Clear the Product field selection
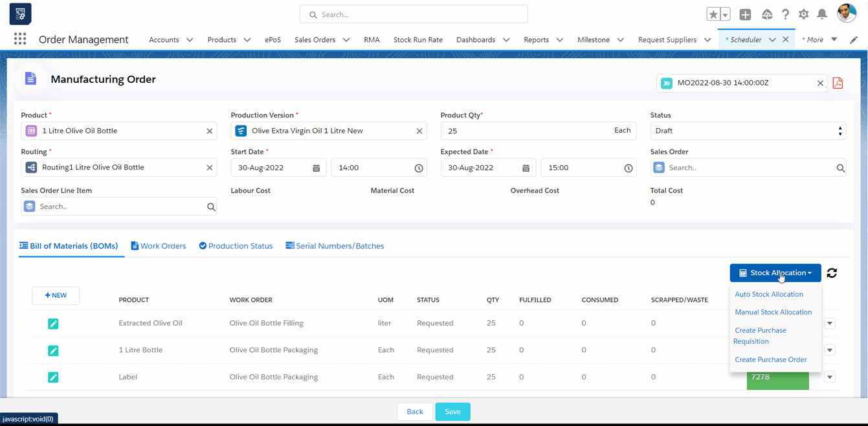Image resolution: width=868 pixels, height=426 pixels. click(x=210, y=131)
